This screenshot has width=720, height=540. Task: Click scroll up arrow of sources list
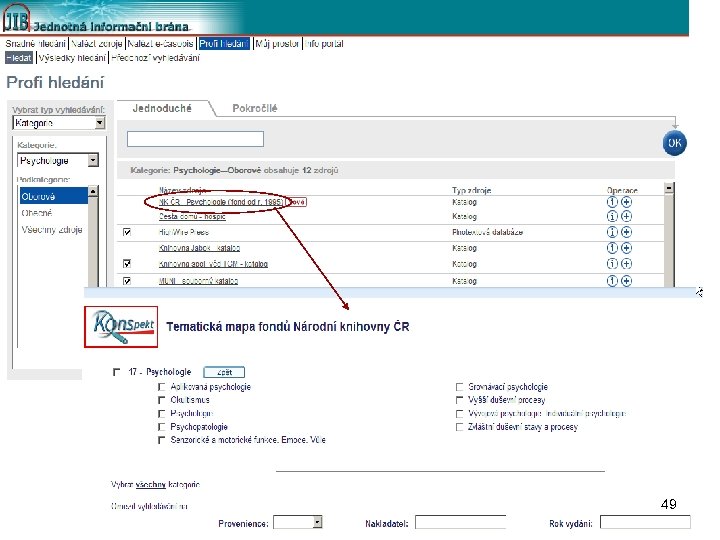tap(669, 188)
